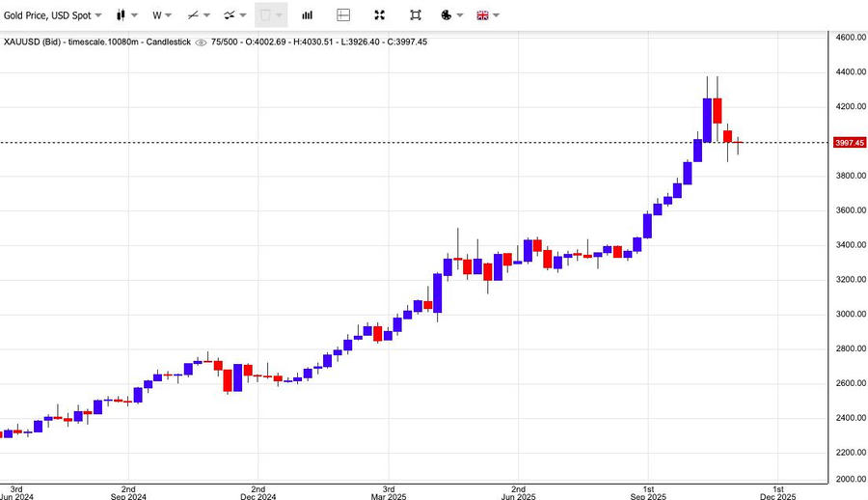Click the Sep 2025 date axis label
868x500 pixels.
pos(648,494)
